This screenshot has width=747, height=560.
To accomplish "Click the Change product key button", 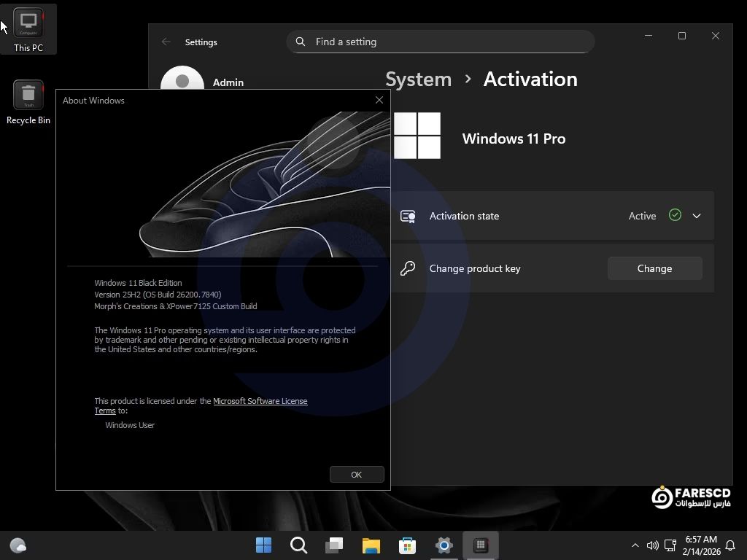I will [x=654, y=268].
